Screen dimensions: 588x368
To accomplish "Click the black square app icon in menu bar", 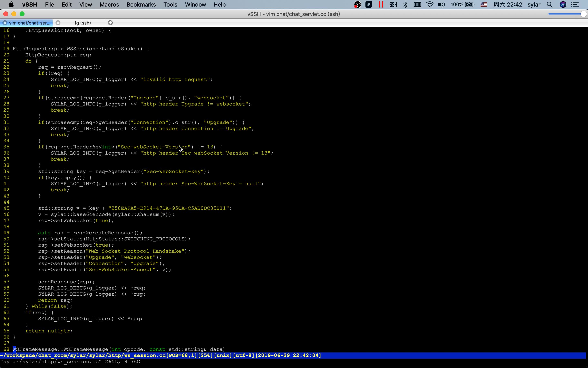I will tap(369, 4).
